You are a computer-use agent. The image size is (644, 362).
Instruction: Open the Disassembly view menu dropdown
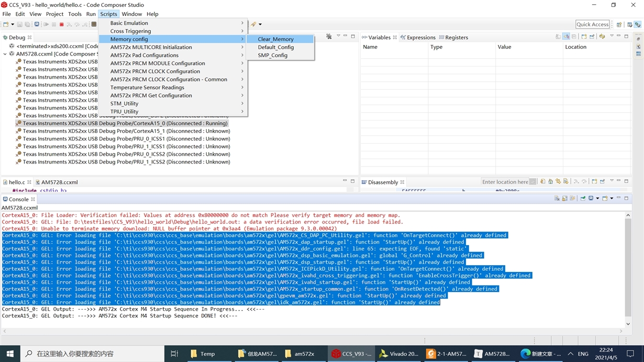(612, 181)
